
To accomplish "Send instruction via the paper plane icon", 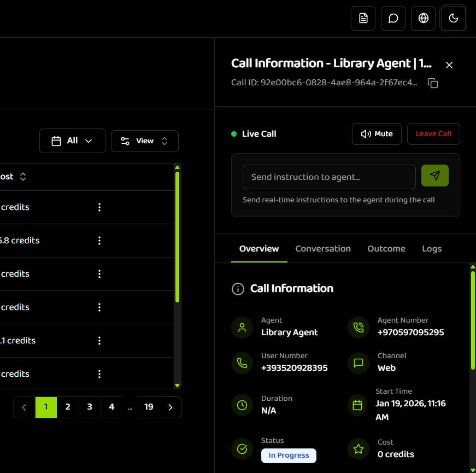I will click(434, 176).
